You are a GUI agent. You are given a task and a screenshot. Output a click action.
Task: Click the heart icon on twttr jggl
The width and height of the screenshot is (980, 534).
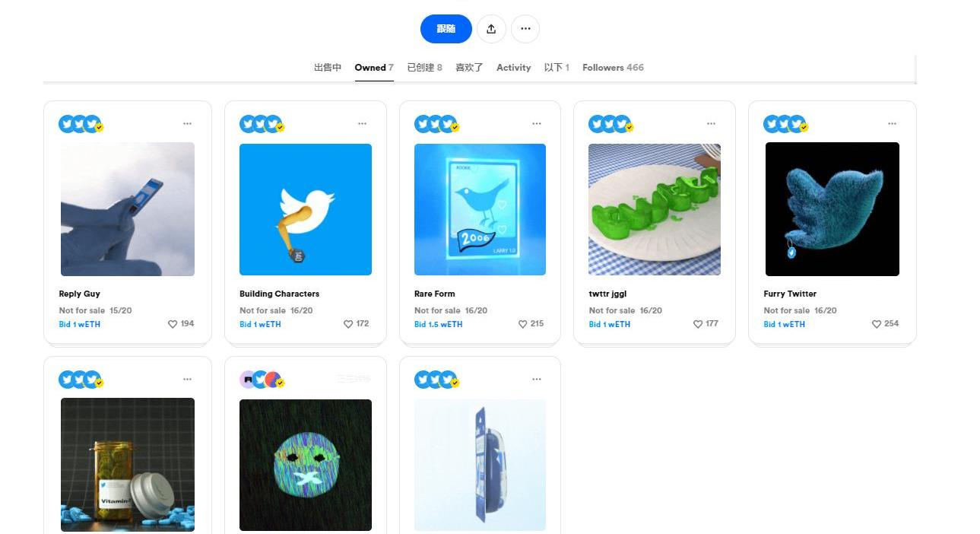click(x=698, y=324)
